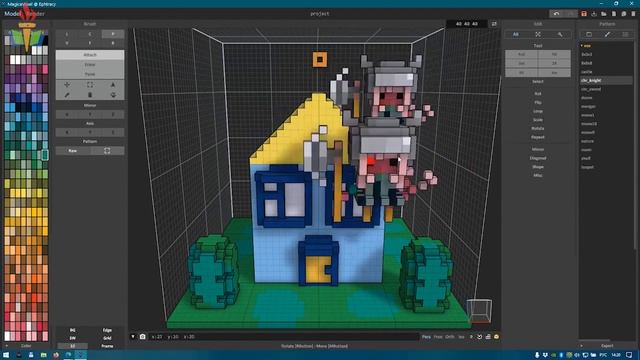Choose the Move tool cross-arrow icon
This screenshot has width=640, height=360.
pos(67,85)
